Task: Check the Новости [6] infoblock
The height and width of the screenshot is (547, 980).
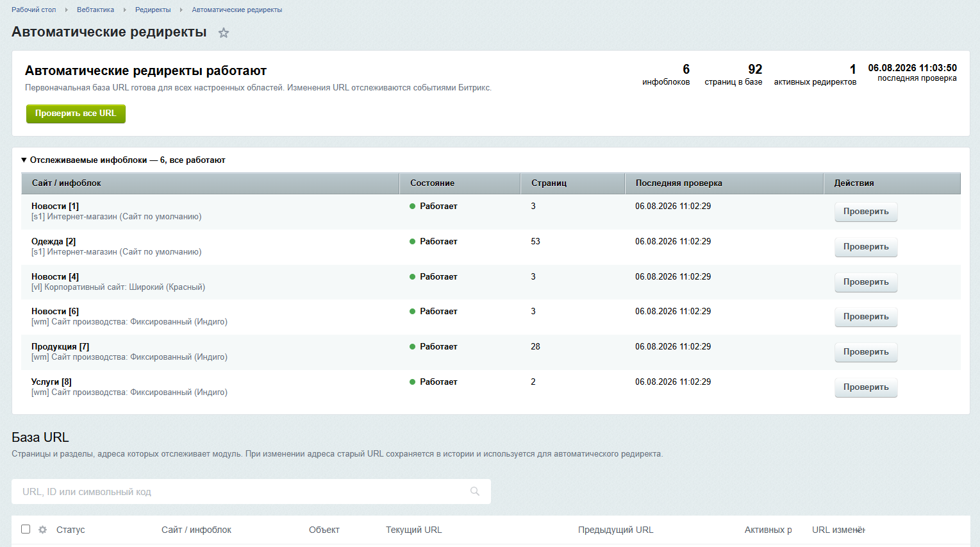Action: click(x=866, y=317)
